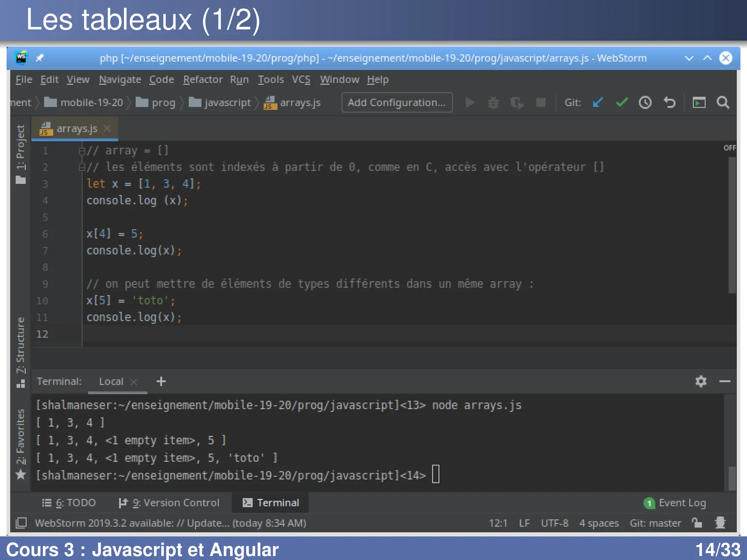The width and height of the screenshot is (747, 560).
Task: Open the Refactor menu
Action: click(x=203, y=79)
